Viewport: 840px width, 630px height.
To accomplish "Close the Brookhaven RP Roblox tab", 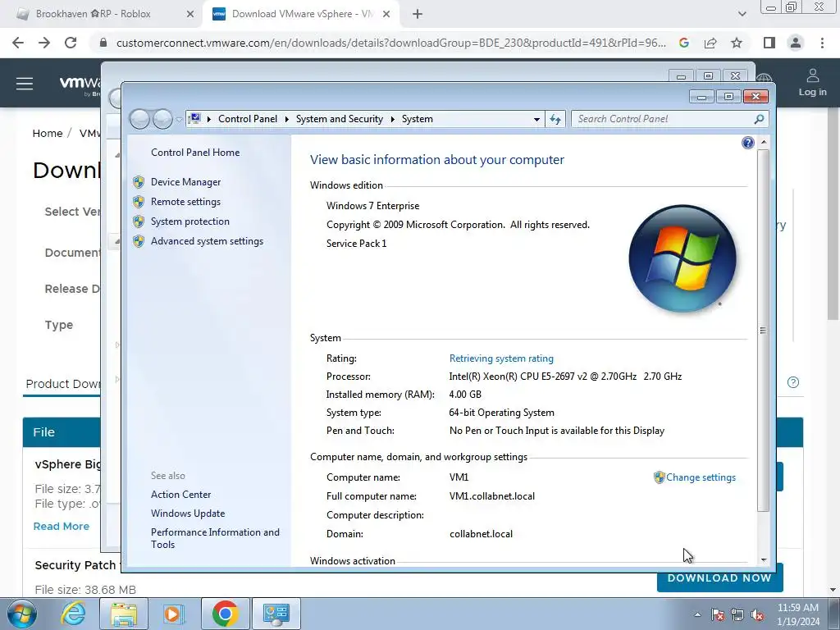I will (x=190, y=15).
